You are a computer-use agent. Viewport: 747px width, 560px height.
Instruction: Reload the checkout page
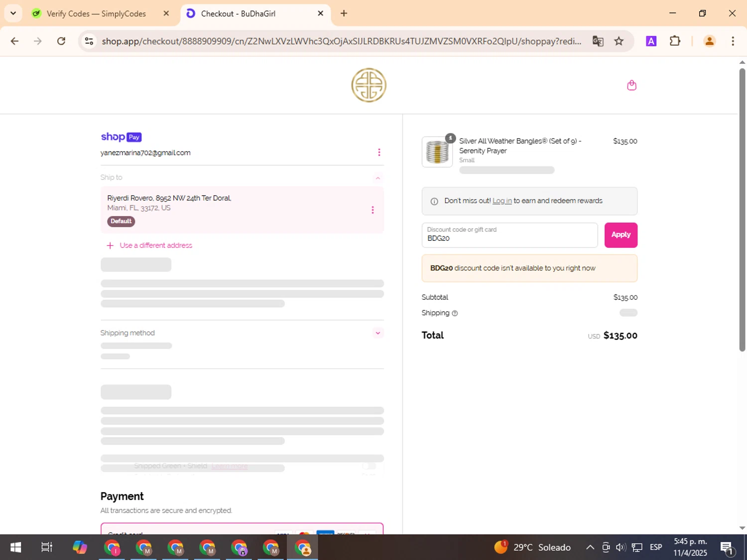(61, 41)
